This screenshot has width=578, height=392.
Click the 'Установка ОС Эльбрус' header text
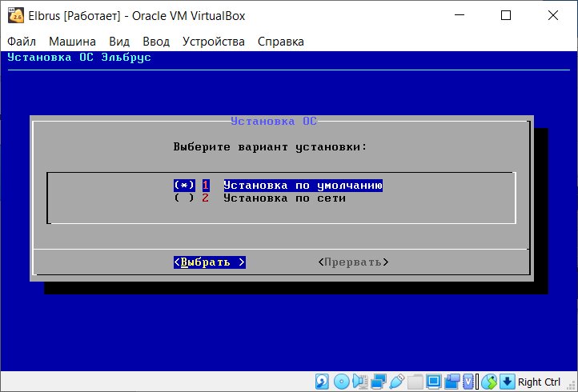coord(79,58)
